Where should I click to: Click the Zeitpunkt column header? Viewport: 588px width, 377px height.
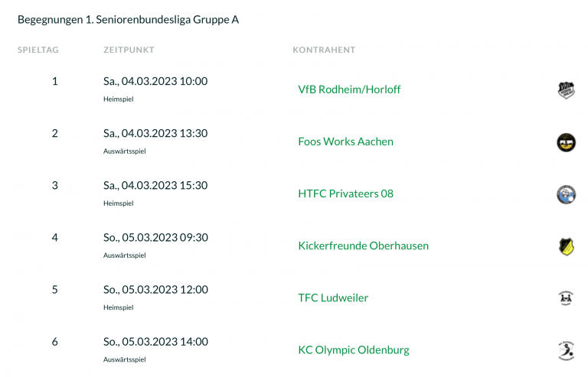129,50
